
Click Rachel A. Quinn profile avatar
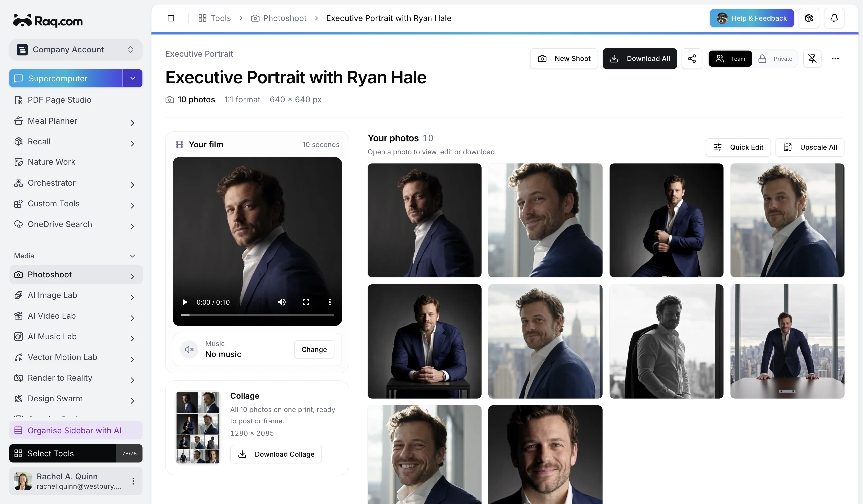23,481
